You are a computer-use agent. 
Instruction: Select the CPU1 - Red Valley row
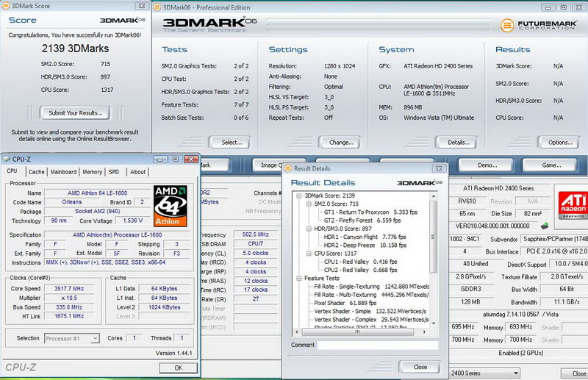pos(360,262)
